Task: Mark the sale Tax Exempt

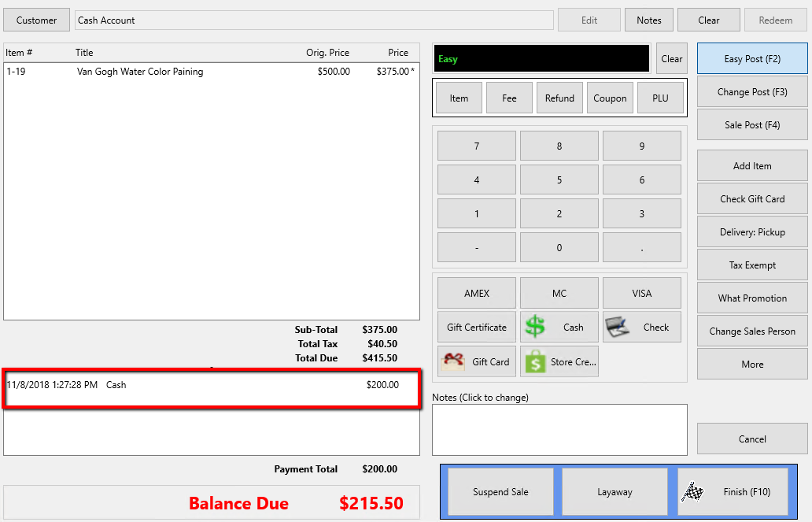Action: click(x=752, y=265)
